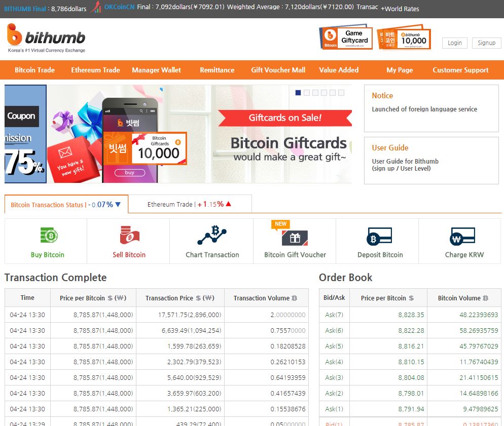Select the second banner slide indicator
504x426 pixels.
[307, 93]
